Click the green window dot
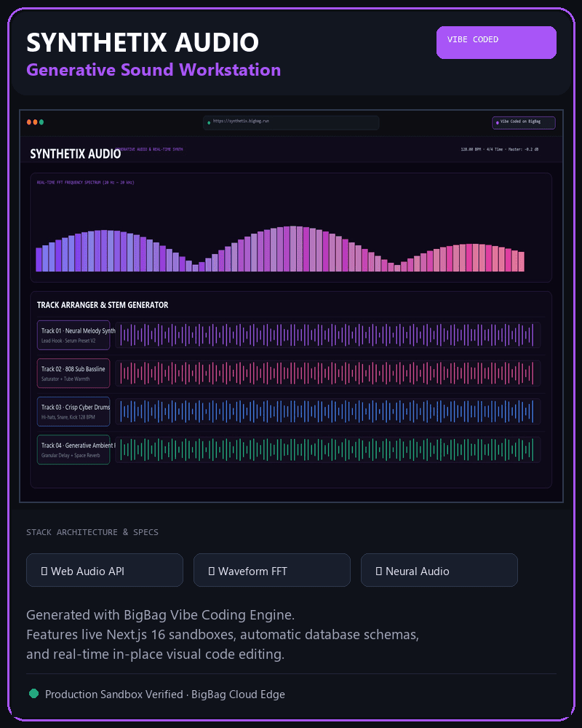The image size is (582, 728). pyautogui.click(x=41, y=122)
